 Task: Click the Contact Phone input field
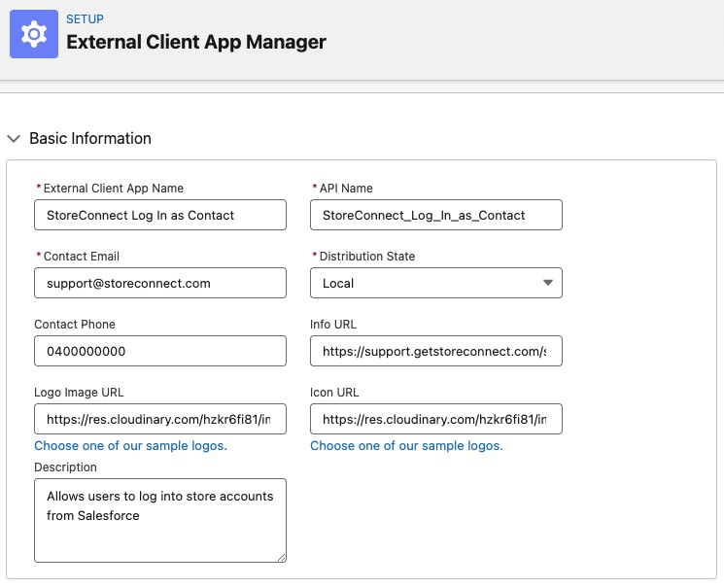pos(160,351)
